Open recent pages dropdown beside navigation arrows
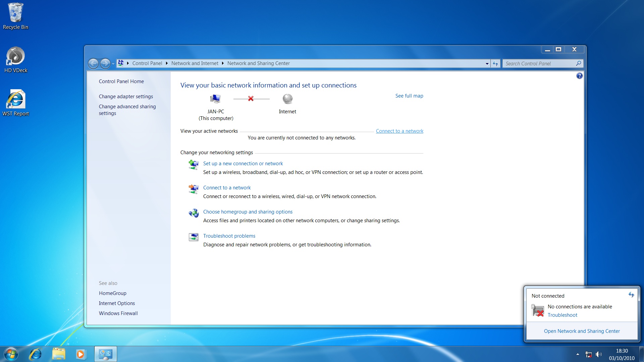This screenshot has width=644, height=362. [x=113, y=64]
